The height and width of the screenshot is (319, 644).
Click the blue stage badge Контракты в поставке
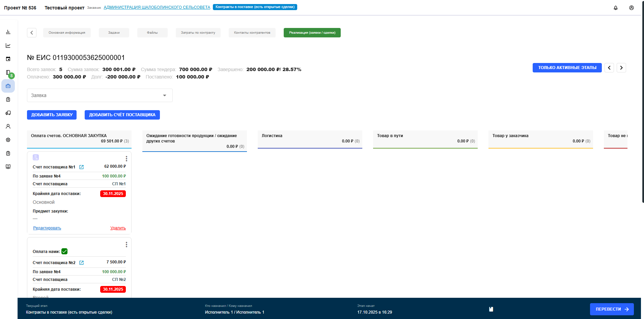(255, 7)
